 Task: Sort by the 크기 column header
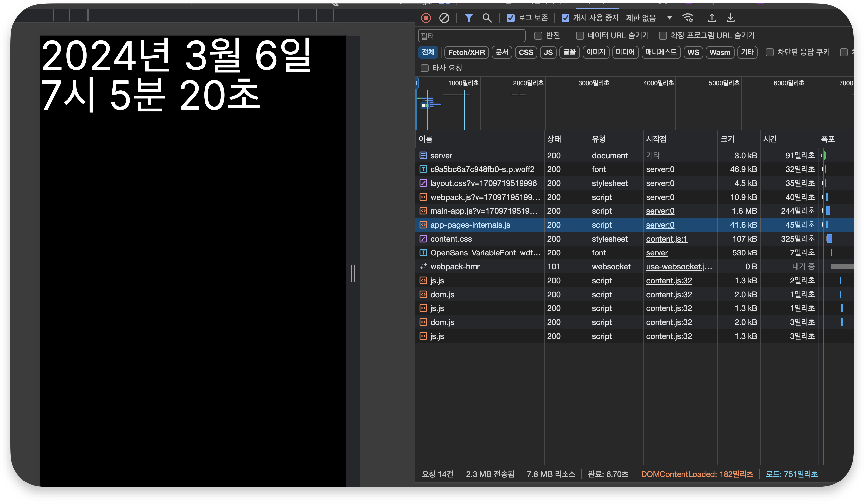739,139
